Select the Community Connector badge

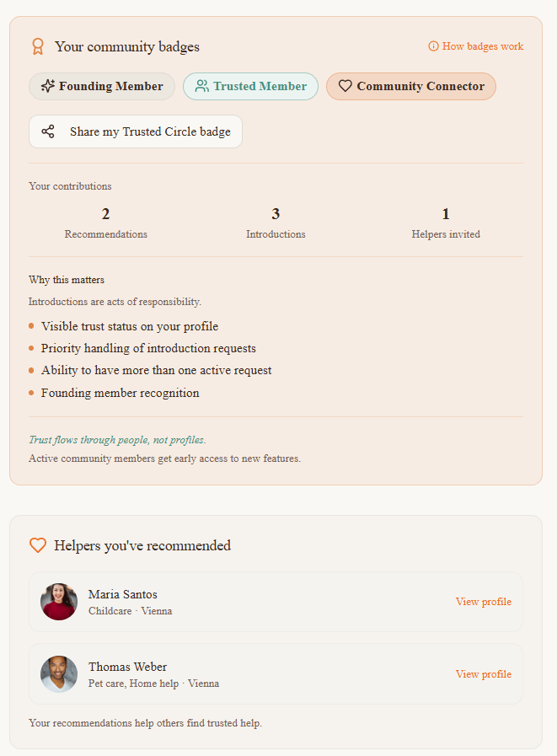coord(411,86)
